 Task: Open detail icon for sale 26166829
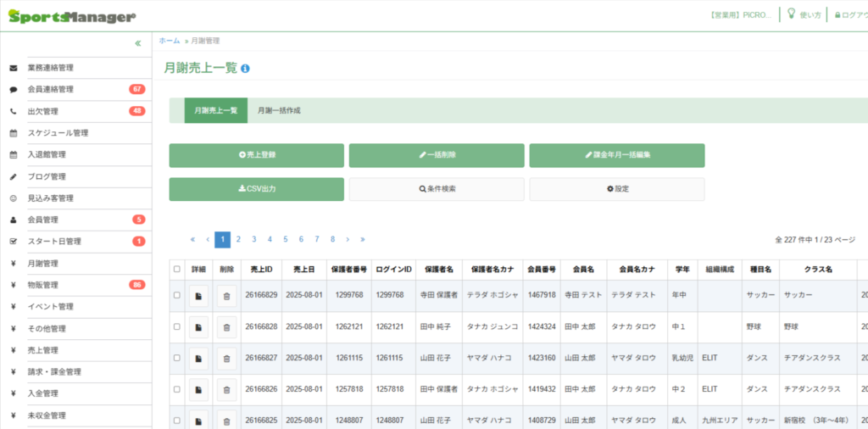pos(198,296)
